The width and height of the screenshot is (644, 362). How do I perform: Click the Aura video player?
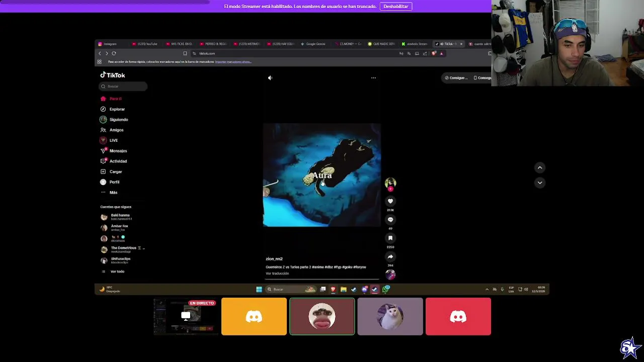[322, 175]
